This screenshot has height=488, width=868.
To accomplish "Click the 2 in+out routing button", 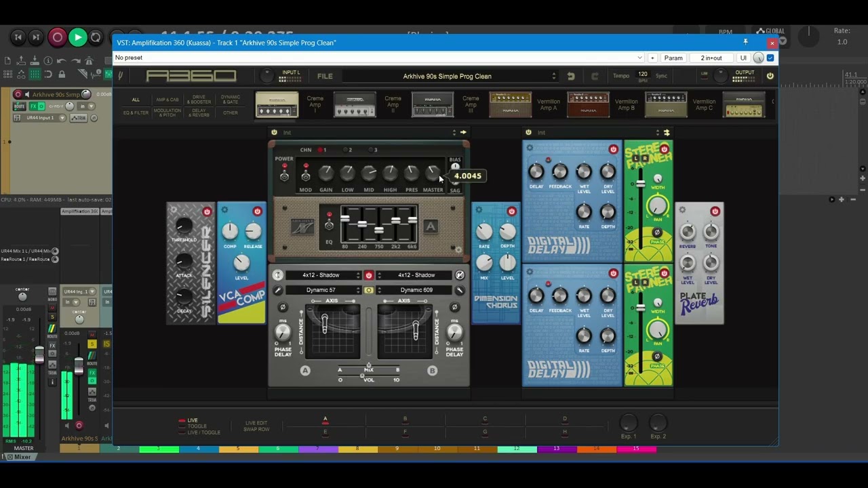I will [x=711, y=58].
